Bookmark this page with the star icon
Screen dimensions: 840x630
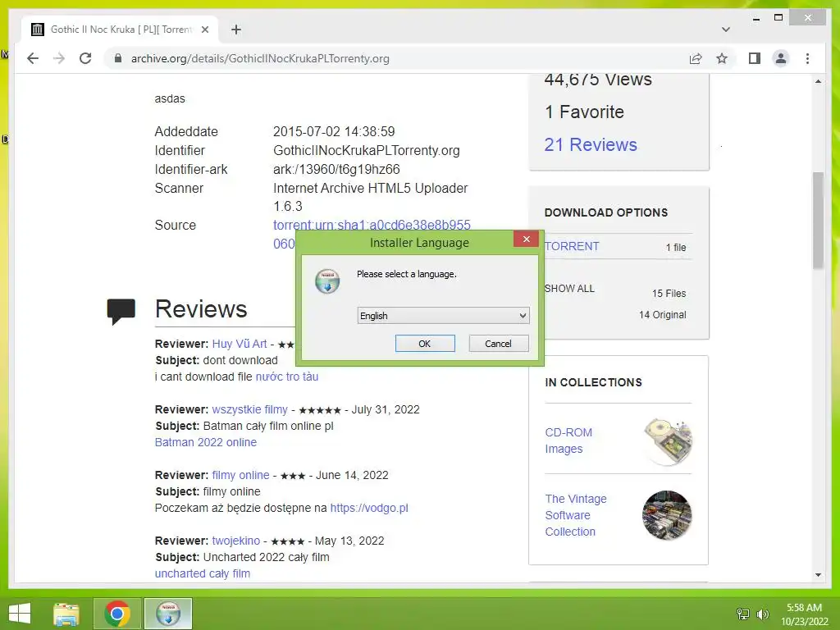point(722,58)
